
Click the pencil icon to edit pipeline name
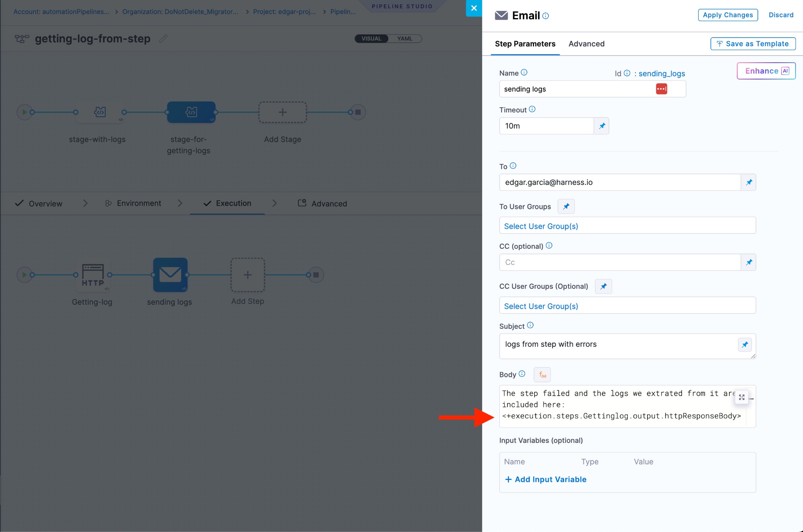click(x=164, y=39)
